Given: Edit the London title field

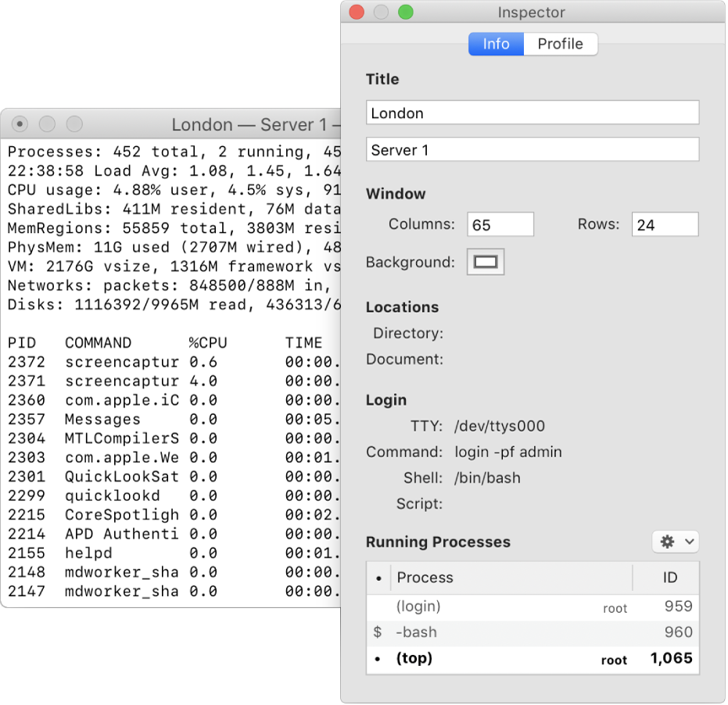Looking at the screenshot, I should click(x=533, y=112).
